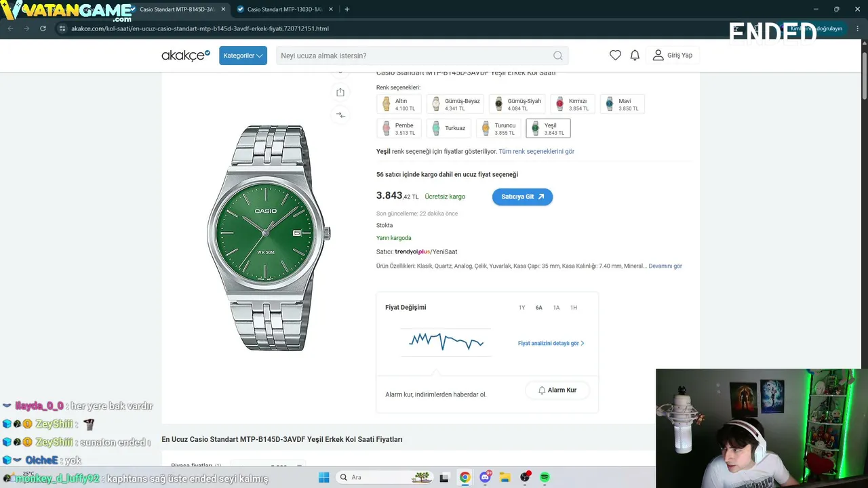Open Spotify from the taskbar
868x488 pixels.
pos(545,477)
